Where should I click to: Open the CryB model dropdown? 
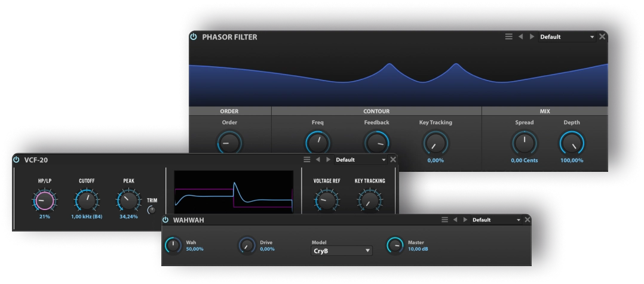coord(341,251)
